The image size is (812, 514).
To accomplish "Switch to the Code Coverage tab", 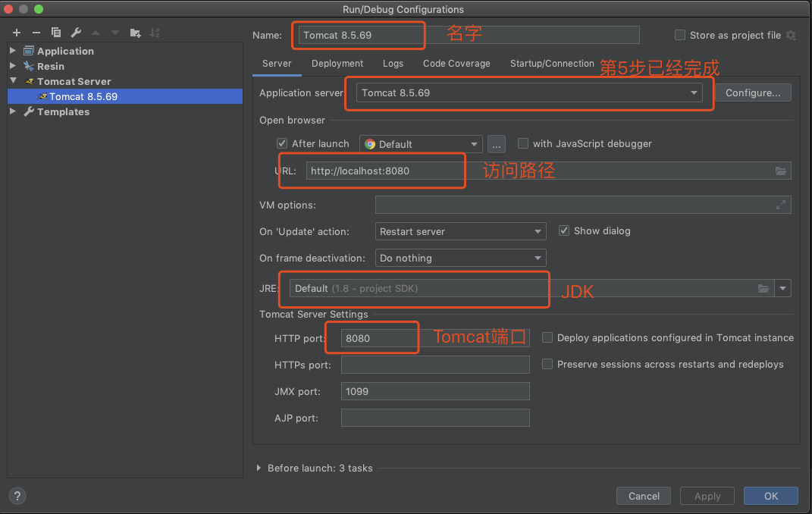I will point(456,63).
